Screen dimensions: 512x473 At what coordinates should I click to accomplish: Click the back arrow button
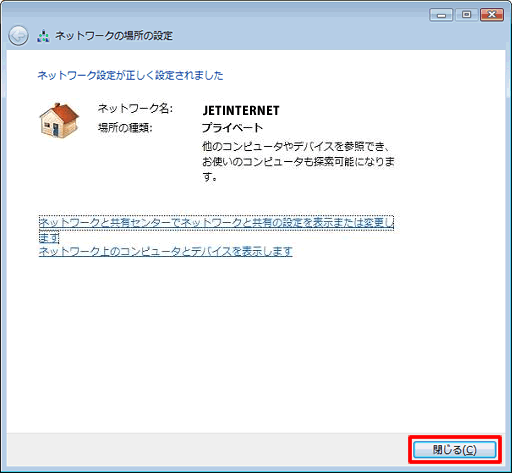[x=18, y=36]
